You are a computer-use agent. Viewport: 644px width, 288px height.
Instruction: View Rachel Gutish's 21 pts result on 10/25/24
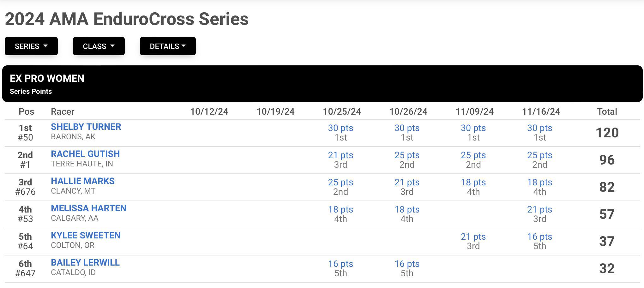340,155
